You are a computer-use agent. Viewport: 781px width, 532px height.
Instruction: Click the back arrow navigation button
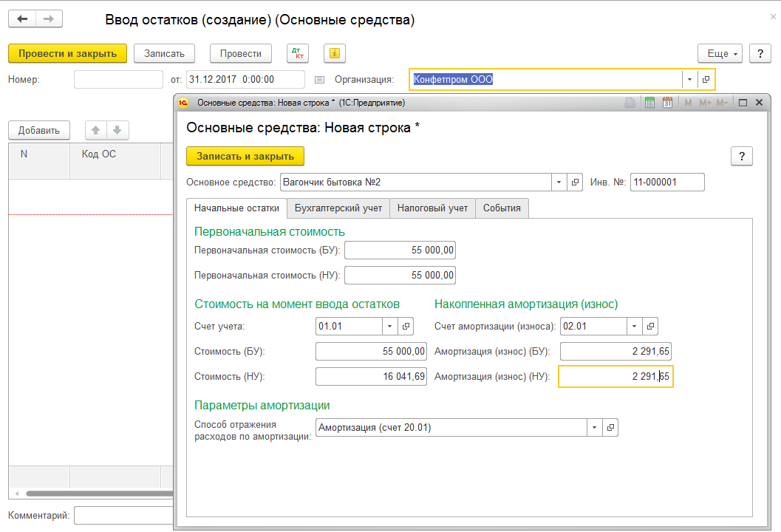pyautogui.click(x=22, y=19)
